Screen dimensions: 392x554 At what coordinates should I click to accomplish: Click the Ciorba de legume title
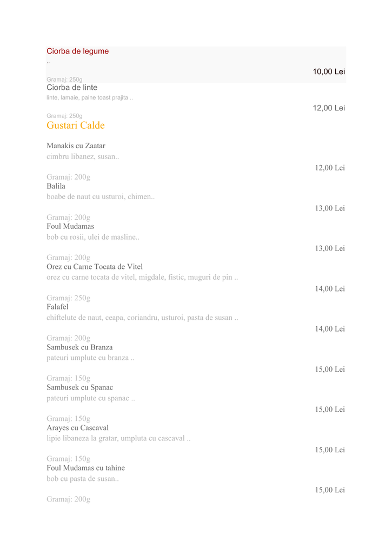(x=77, y=51)
